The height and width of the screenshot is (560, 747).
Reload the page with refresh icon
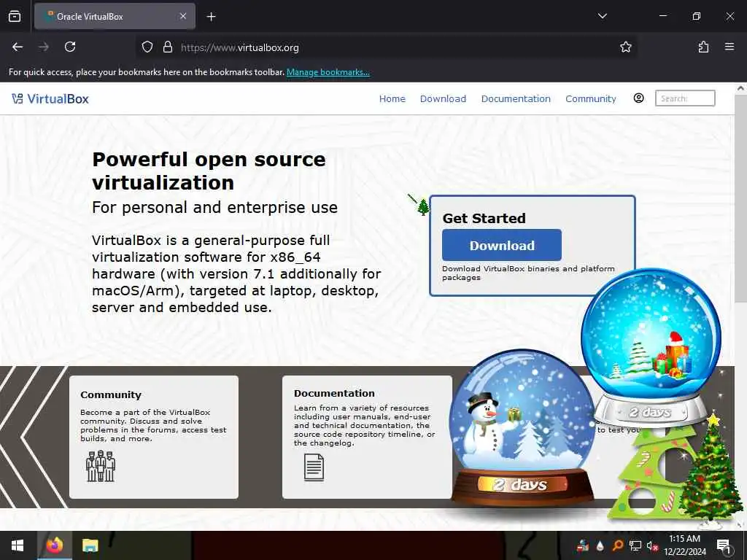pos(70,47)
